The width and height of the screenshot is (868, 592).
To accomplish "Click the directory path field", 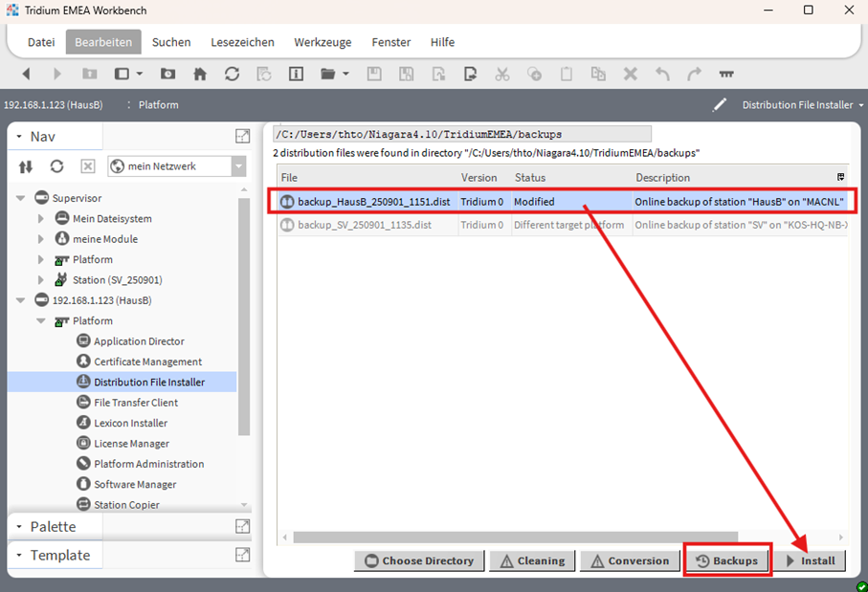I will (462, 134).
